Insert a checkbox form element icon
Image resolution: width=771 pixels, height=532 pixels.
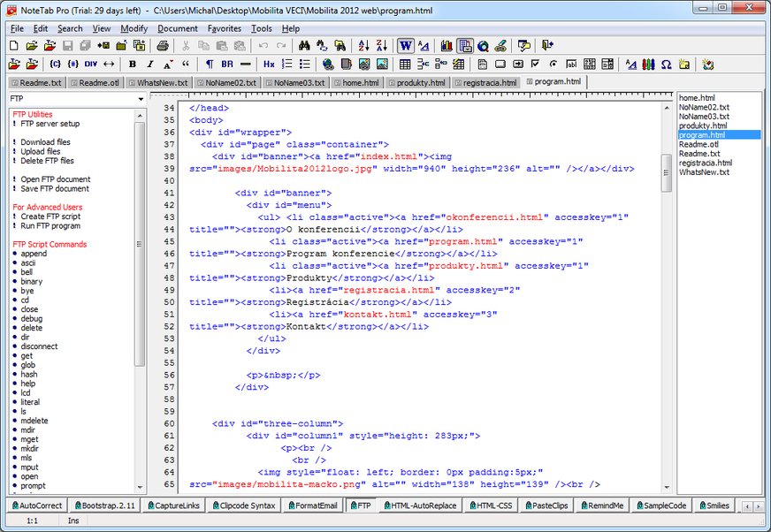536,65
